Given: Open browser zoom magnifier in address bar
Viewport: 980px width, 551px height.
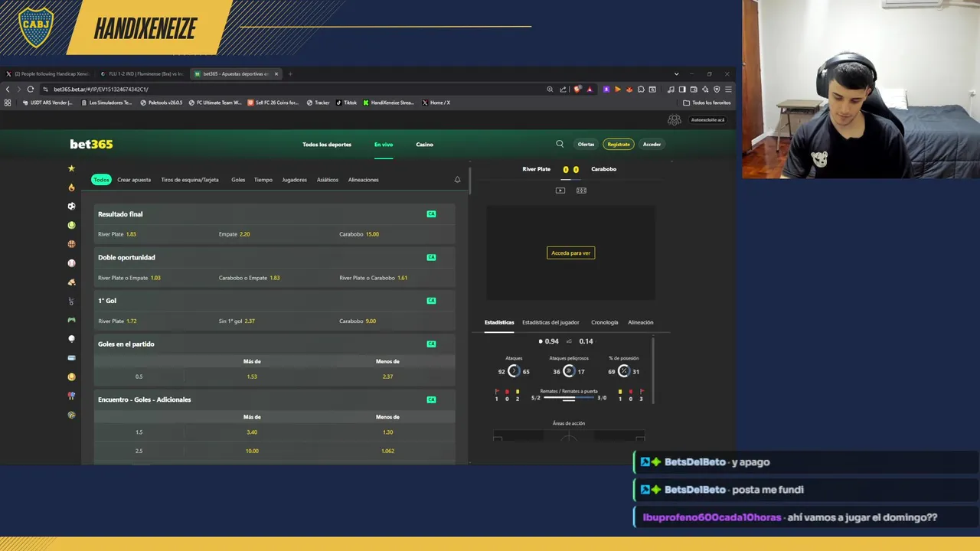Looking at the screenshot, I should (x=550, y=90).
